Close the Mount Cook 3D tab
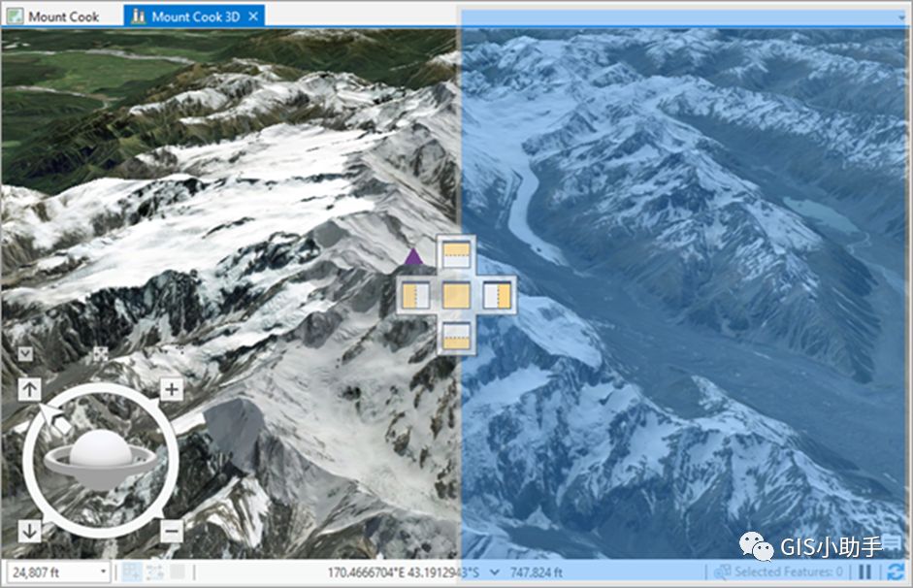 click(253, 16)
